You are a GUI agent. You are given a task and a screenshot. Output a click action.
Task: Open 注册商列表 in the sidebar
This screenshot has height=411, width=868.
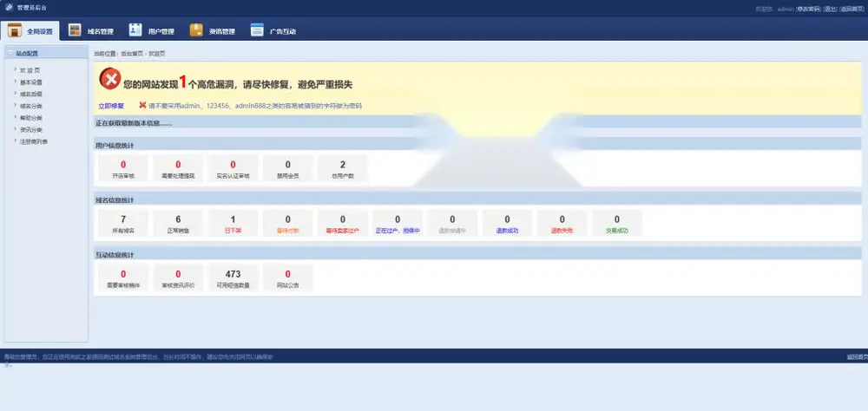(34, 141)
